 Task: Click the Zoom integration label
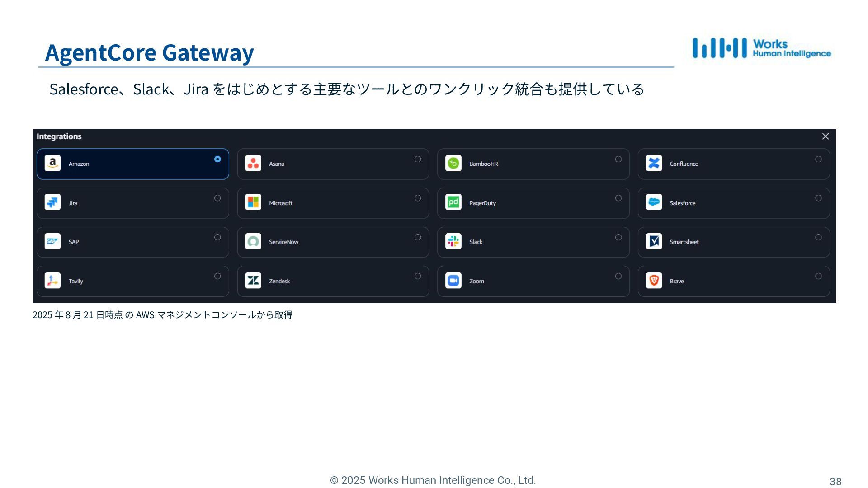[x=476, y=281]
